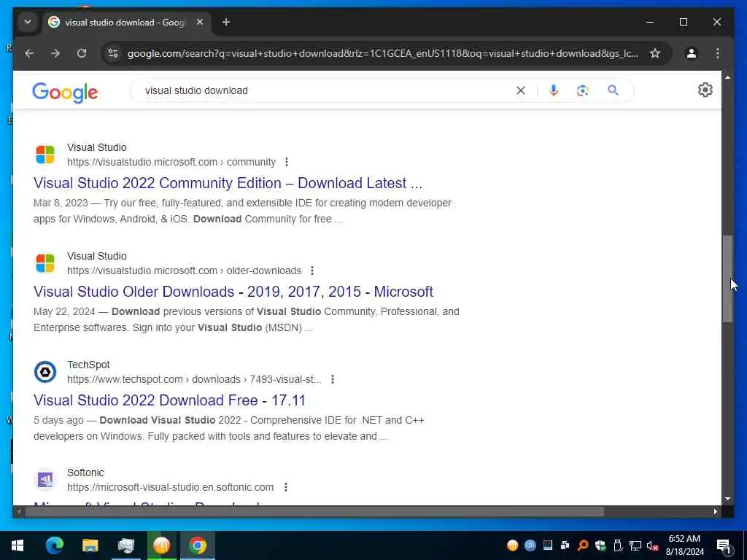The height and width of the screenshot is (560, 747).
Task: Click the visualstudio.microsoft.com community URL
Action: (x=171, y=162)
